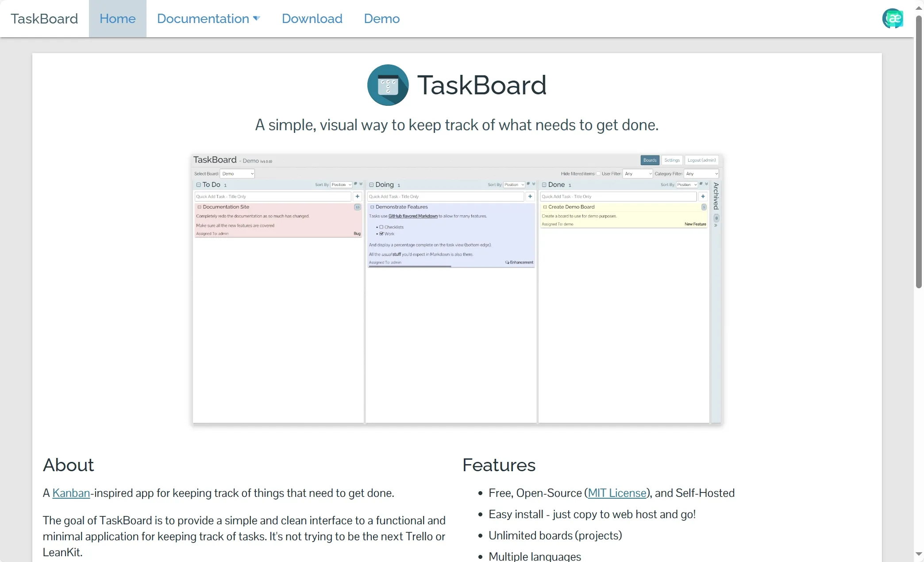Click the GitHub flavored Markdown link
The height and width of the screenshot is (562, 924).
click(x=413, y=216)
